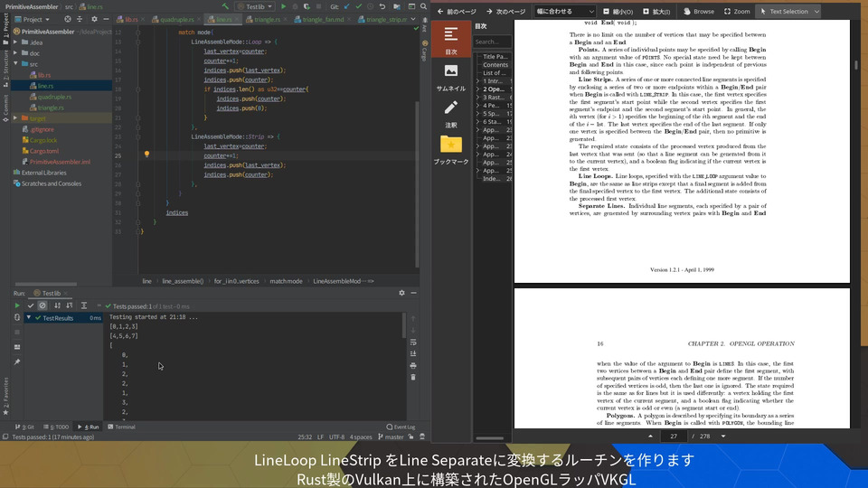This screenshot has height=488, width=868.
Task: Click the clear-all trash icon in console
Action: point(413,377)
